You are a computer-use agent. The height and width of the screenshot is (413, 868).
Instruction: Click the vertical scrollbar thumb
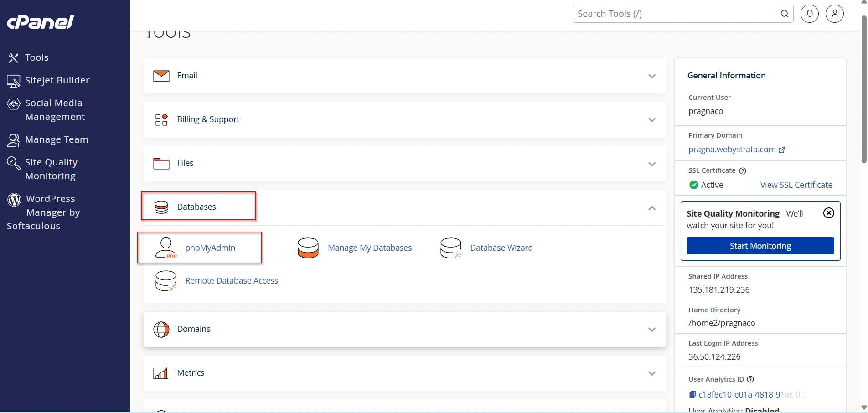point(864,89)
